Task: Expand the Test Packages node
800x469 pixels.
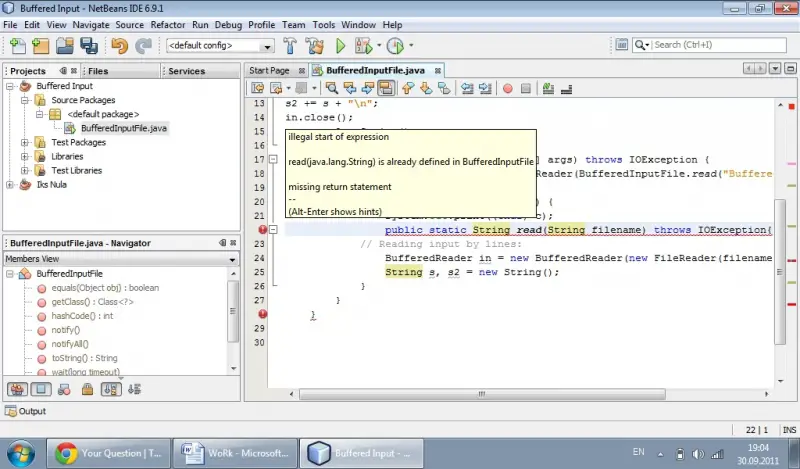Action: coord(24,142)
